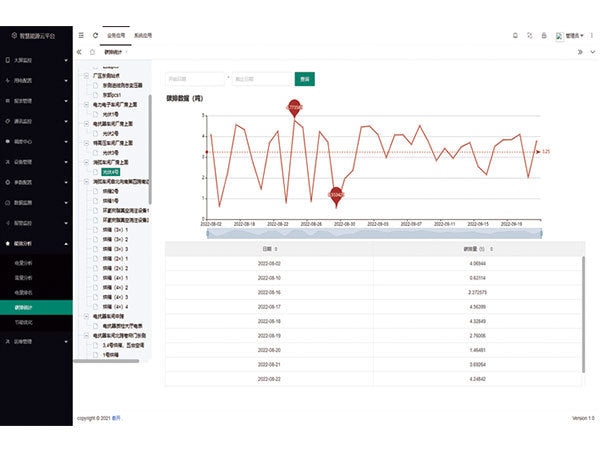Click the home icon in tab bar
This screenshot has width=600, height=450.
pos(92,52)
